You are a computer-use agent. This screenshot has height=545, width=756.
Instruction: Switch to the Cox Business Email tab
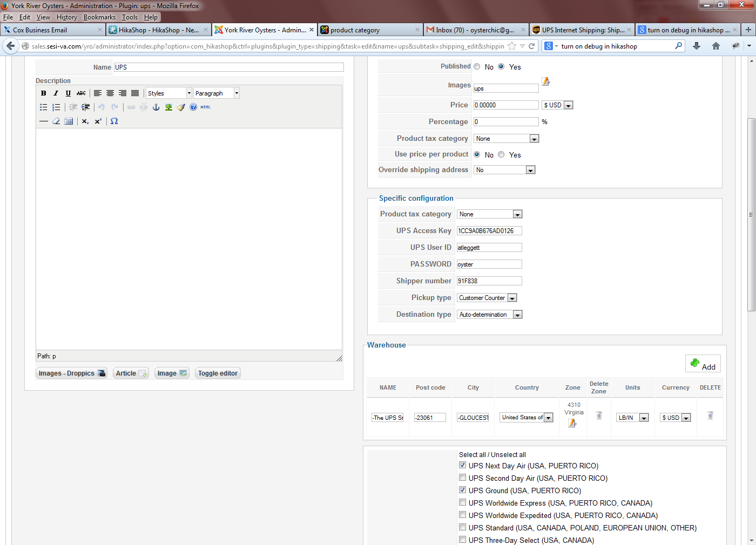[52, 30]
